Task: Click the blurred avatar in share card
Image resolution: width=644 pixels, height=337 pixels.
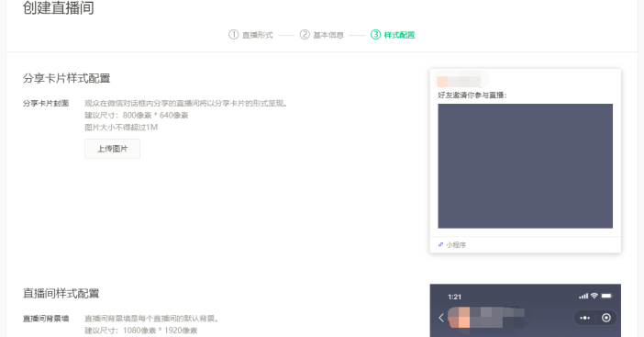Action: click(442, 82)
